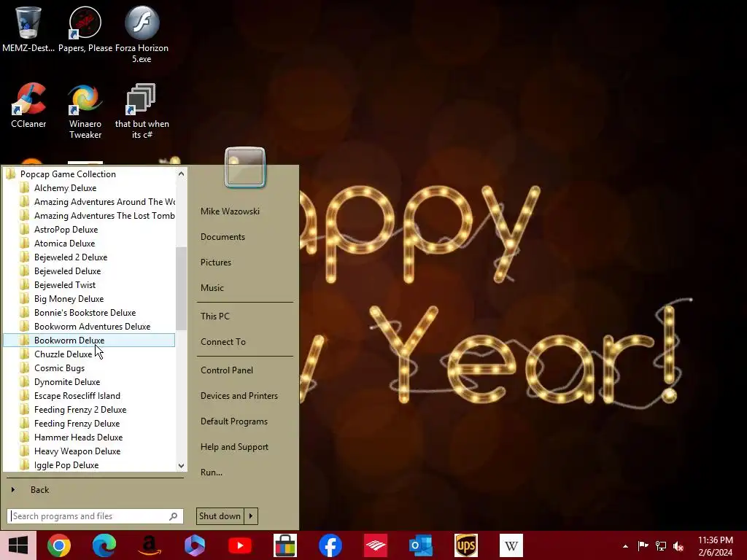This screenshot has width=747, height=560.
Task: Open This PC from the Start menu
Action: pos(215,316)
